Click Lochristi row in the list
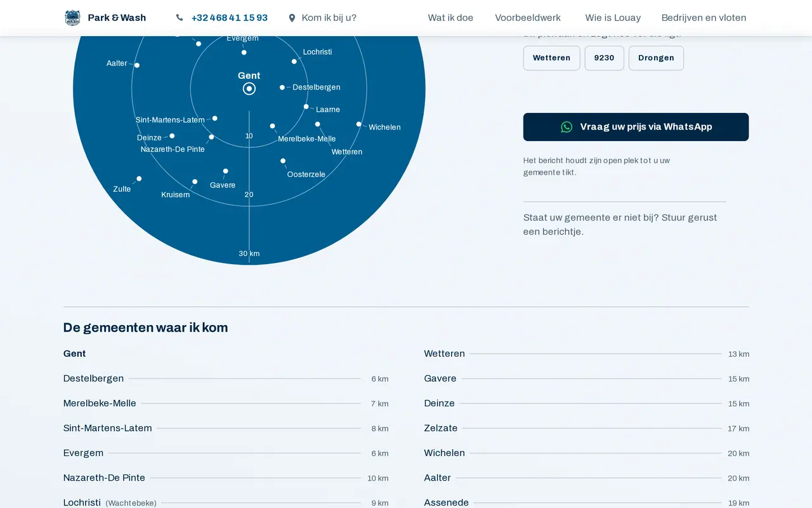 point(226,502)
